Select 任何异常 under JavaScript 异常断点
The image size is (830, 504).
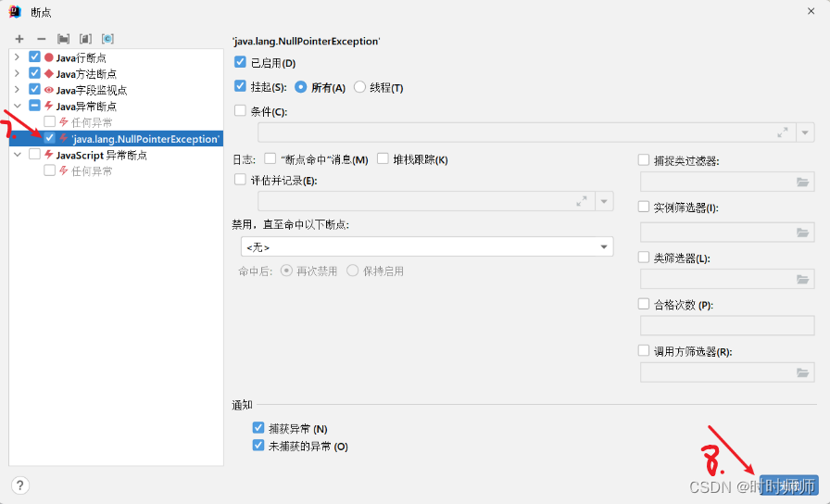coord(92,171)
